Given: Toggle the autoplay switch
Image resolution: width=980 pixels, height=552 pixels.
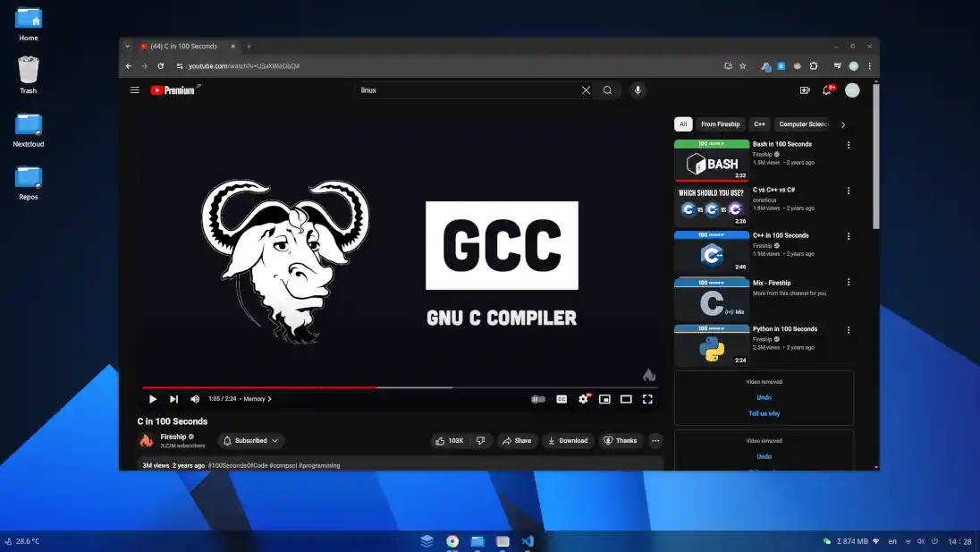Looking at the screenshot, I should click(537, 399).
